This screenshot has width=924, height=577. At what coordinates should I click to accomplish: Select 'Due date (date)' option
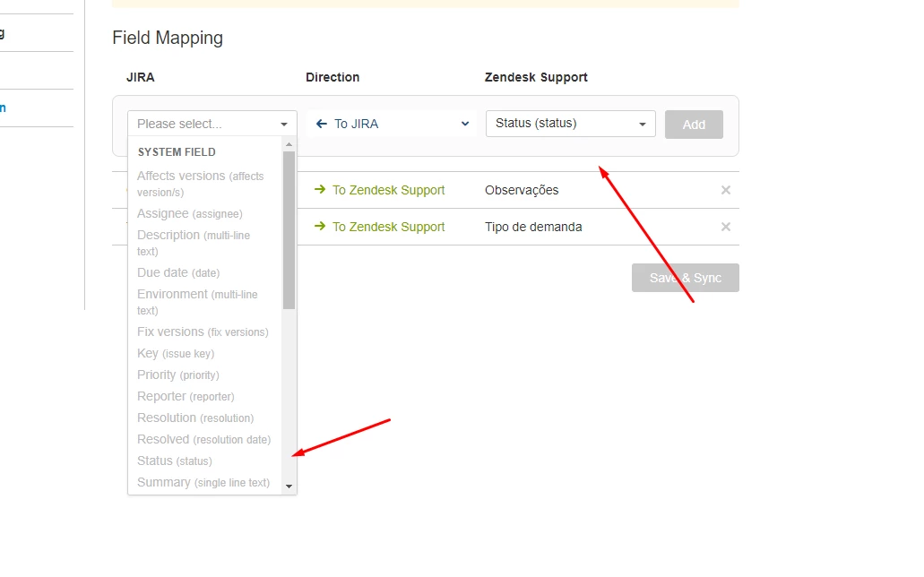(x=205, y=272)
